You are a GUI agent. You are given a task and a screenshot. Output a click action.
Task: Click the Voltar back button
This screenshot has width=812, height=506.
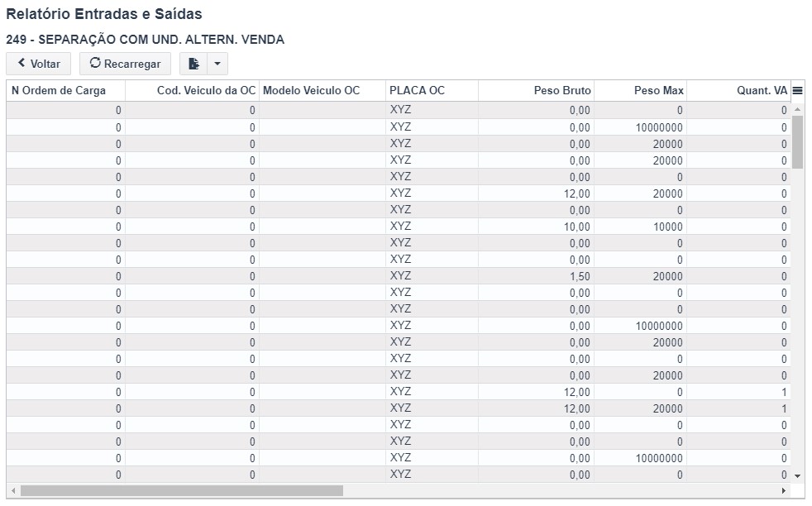tap(38, 64)
